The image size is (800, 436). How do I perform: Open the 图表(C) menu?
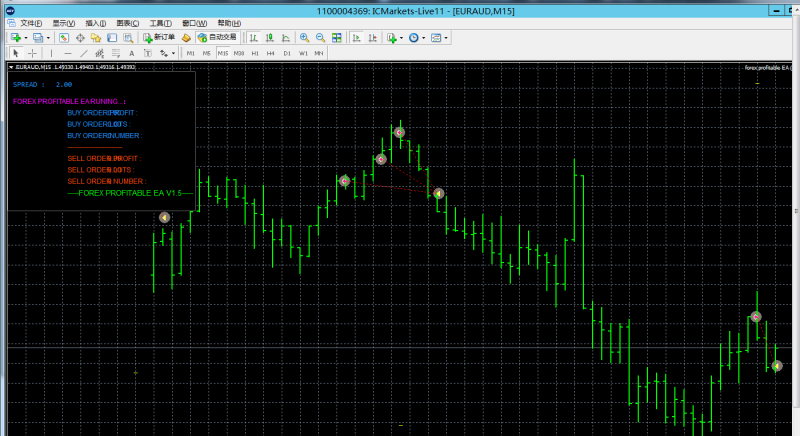click(x=128, y=23)
